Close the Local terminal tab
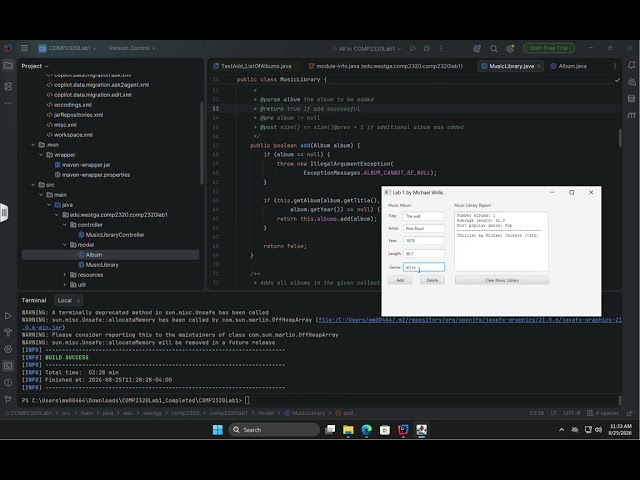 point(78,300)
